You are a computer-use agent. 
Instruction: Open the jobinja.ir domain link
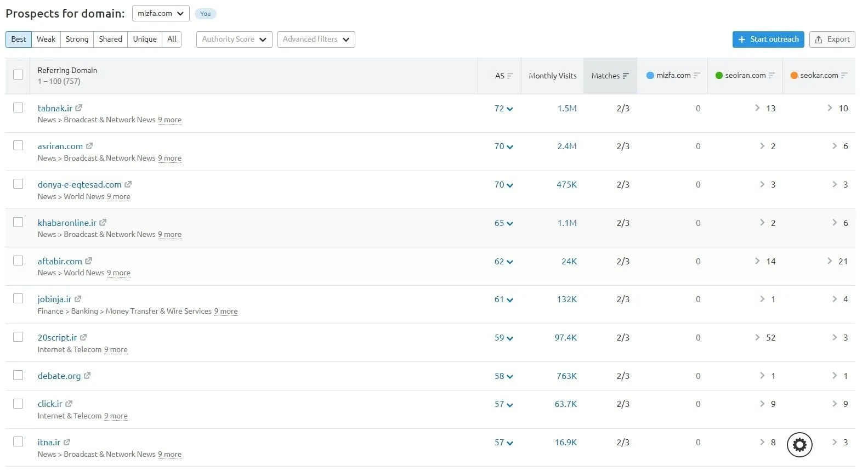coord(54,299)
